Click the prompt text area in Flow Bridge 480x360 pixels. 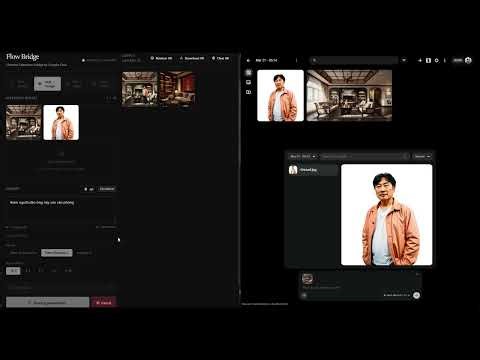tap(61, 210)
